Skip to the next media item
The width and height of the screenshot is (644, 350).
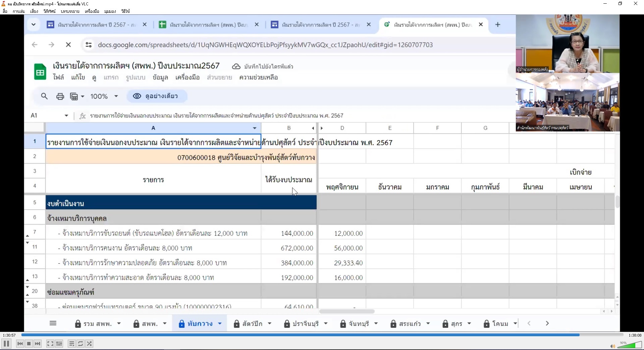(38, 344)
